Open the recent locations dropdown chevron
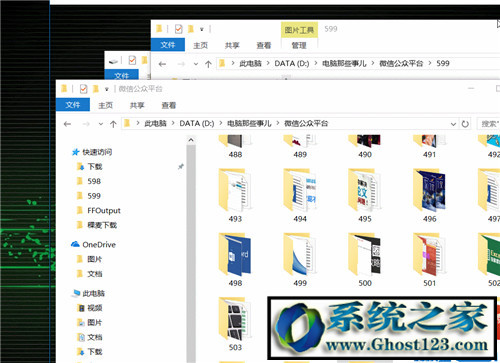 [x=101, y=124]
